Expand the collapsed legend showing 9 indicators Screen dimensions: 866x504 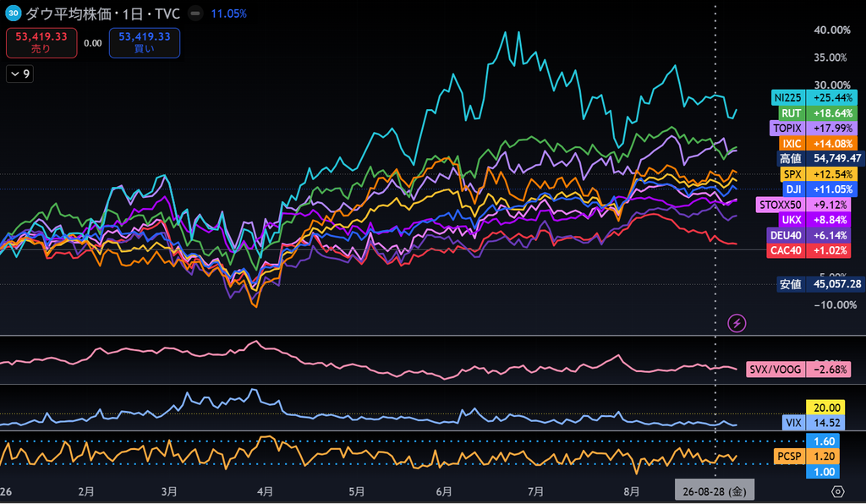[20, 74]
